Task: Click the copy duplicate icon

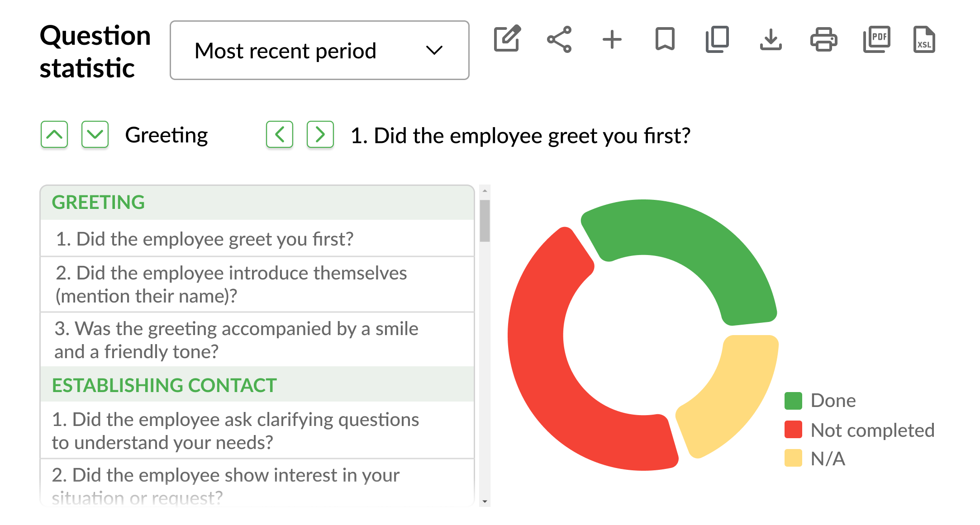Action: pyautogui.click(x=718, y=39)
